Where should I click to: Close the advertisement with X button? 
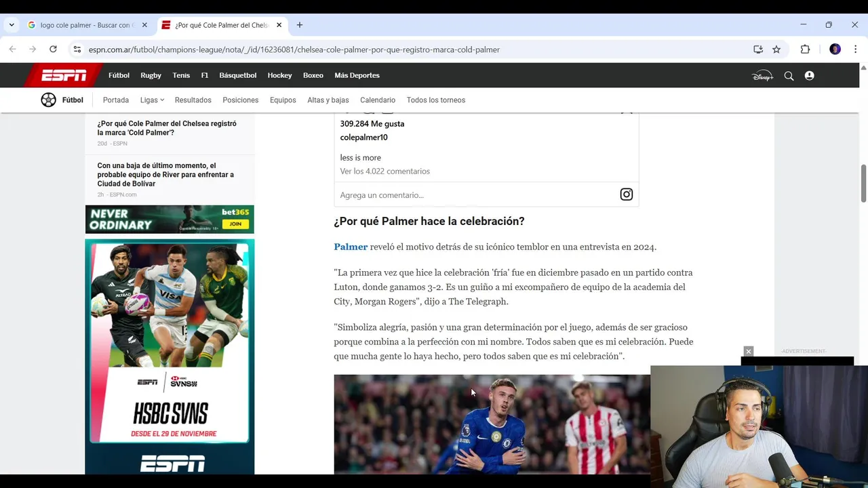(749, 351)
